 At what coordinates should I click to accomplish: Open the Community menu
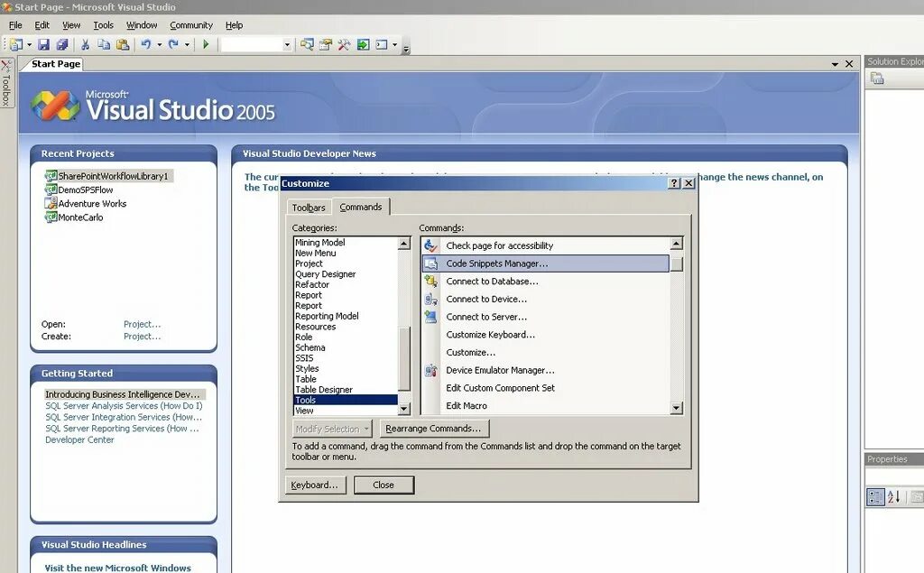coord(191,25)
